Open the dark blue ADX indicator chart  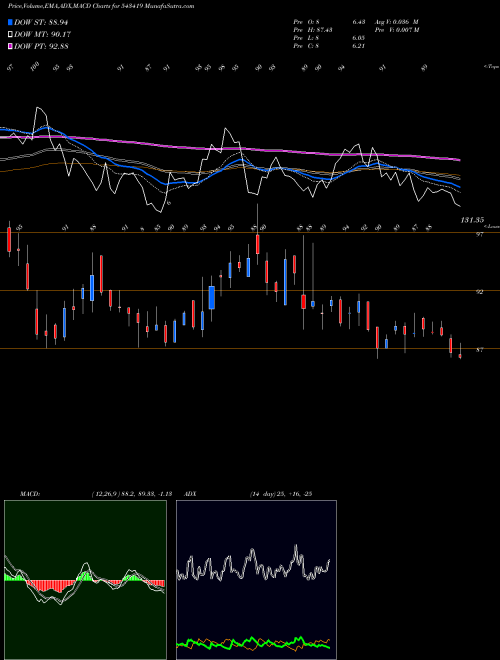tap(256, 580)
